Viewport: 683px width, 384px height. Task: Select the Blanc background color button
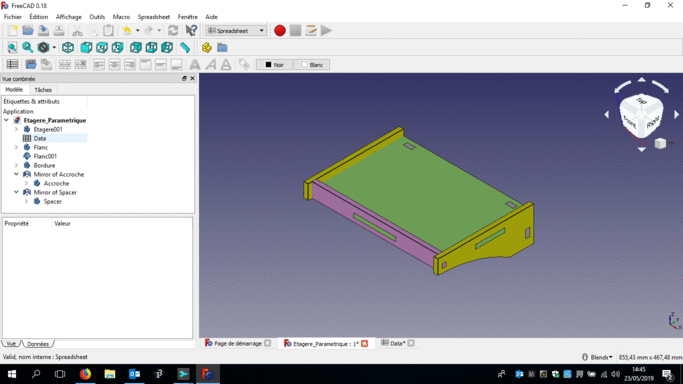coord(312,64)
